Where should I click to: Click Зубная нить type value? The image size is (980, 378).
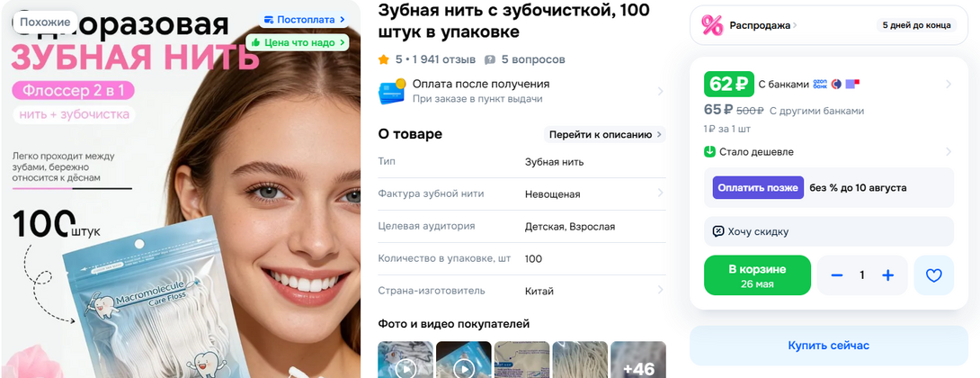pyautogui.click(x=555, y=162)
